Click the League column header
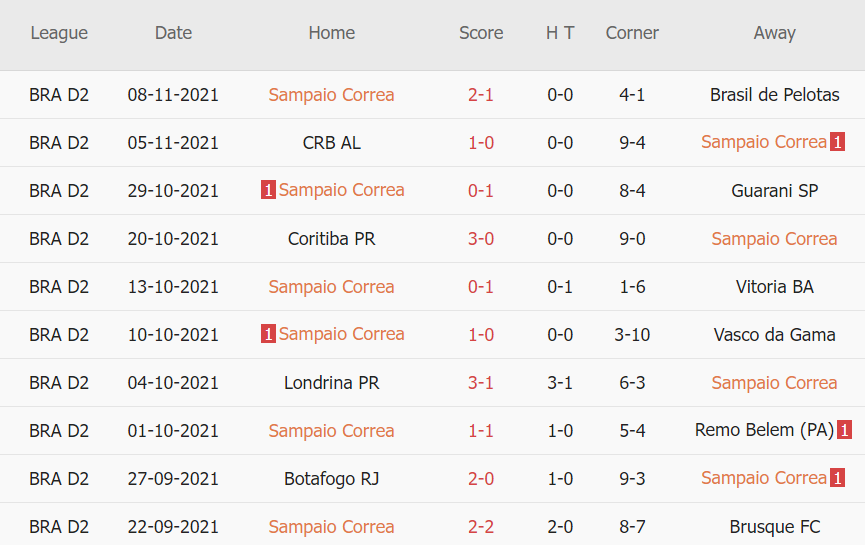The width and height of the screenshot is (865, 545). click(x=59, y=33)
